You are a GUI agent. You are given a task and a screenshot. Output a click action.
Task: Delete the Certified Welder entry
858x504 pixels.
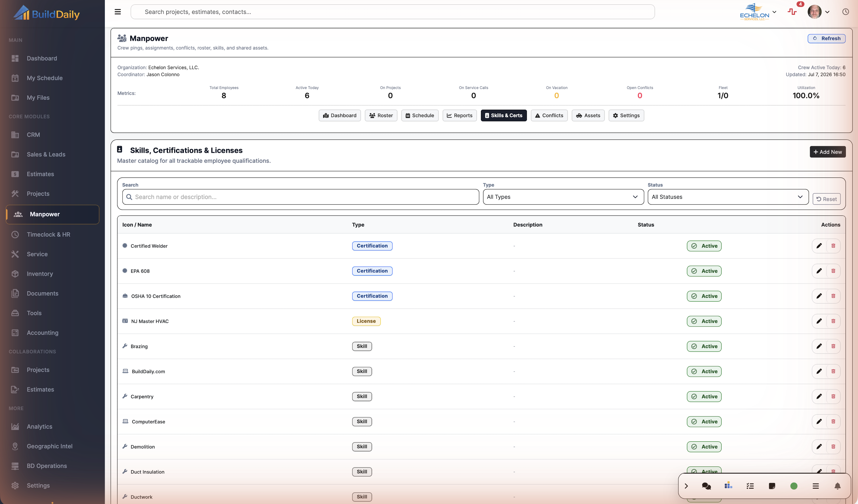[833, 246]
